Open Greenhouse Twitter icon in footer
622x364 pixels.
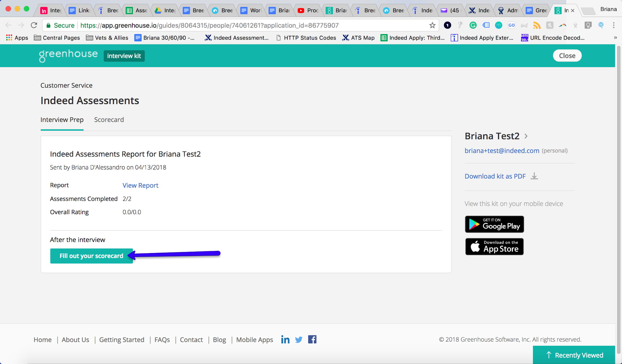coord(299,339)
